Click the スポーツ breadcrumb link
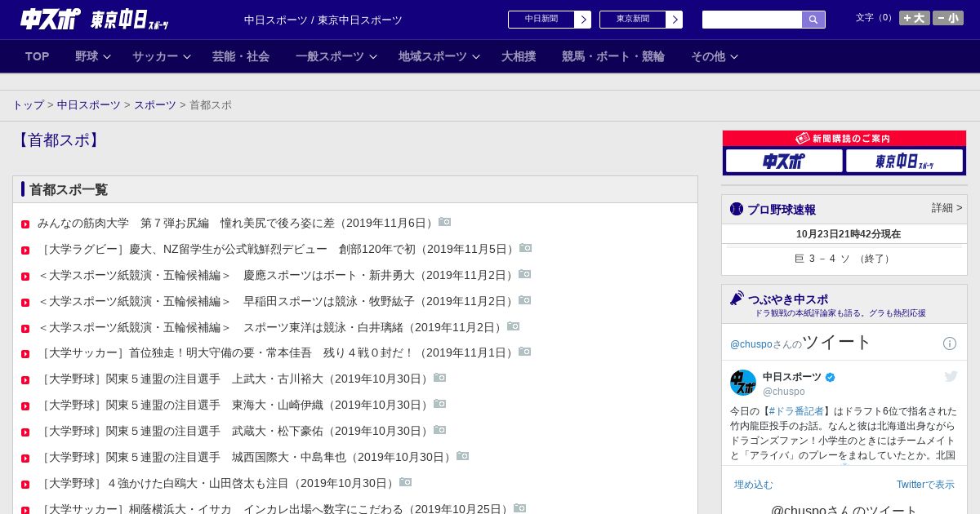 click(x=155, y=105)
